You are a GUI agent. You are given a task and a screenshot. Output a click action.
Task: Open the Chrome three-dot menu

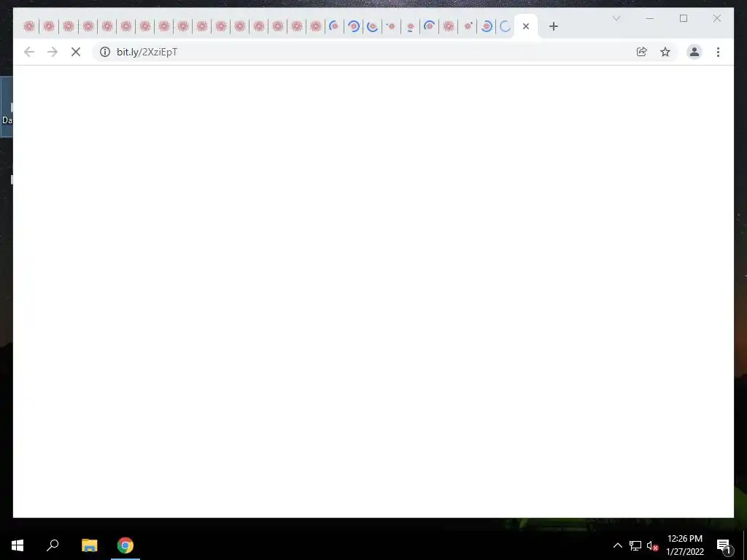(718, 52)
